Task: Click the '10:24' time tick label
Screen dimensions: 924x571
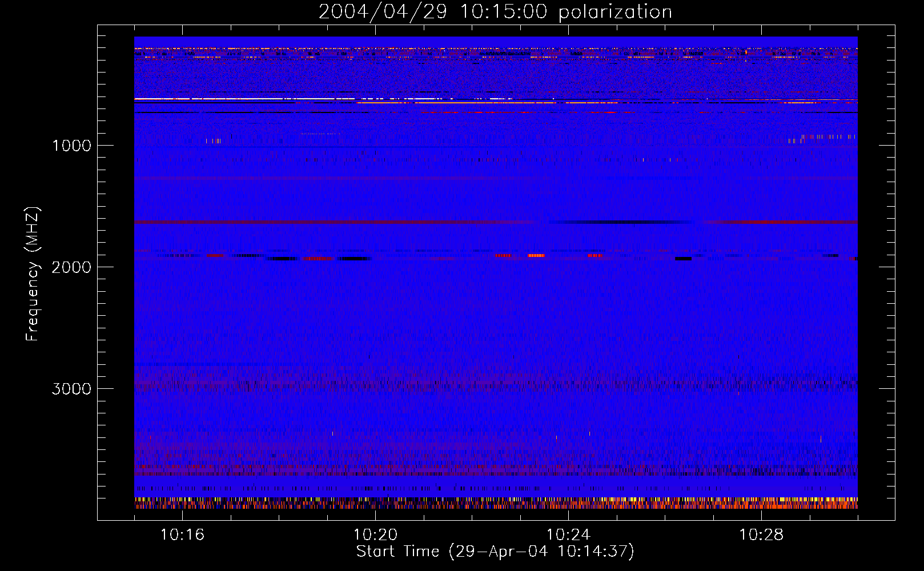Action: (568, 534)
